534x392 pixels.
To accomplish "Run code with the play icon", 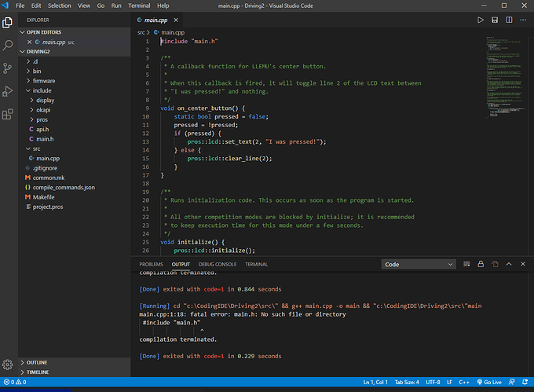I will (x=480, y=20).
